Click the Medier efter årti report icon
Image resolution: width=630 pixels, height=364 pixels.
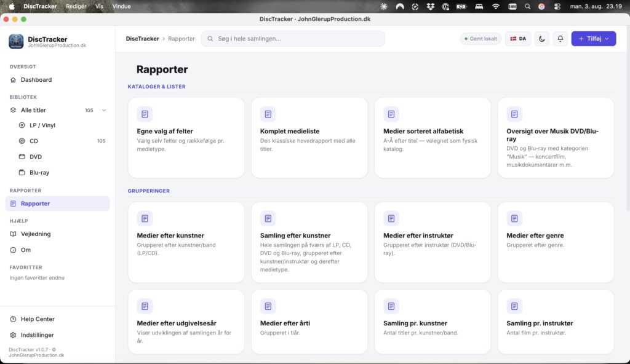coord(268,306)
